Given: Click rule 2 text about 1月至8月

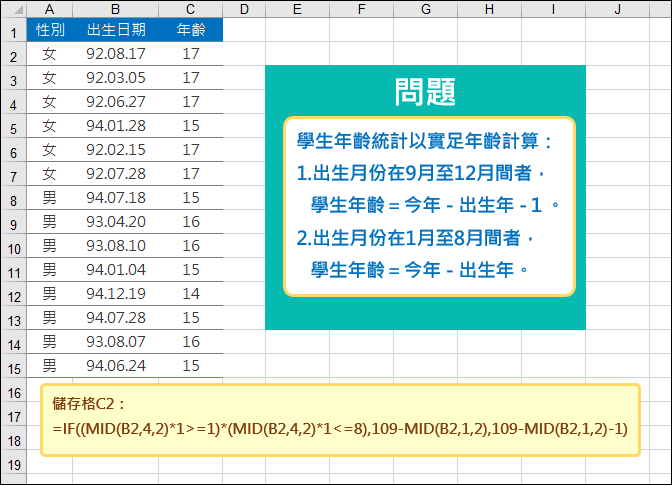Looking at the screenshot, I should 415,238.
